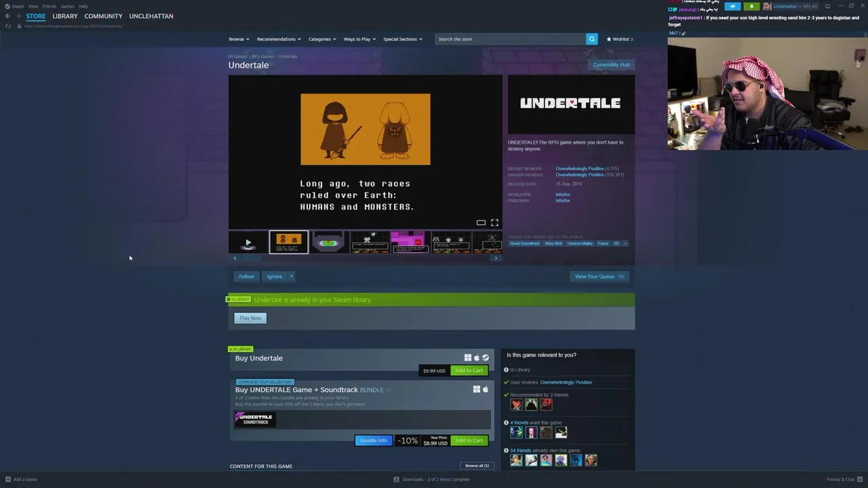Image resolution: width=868 pixels, height=488 pixels.
Task: Click the Undertale Soundtrack bundle image
Action: [x=255, y=420]
